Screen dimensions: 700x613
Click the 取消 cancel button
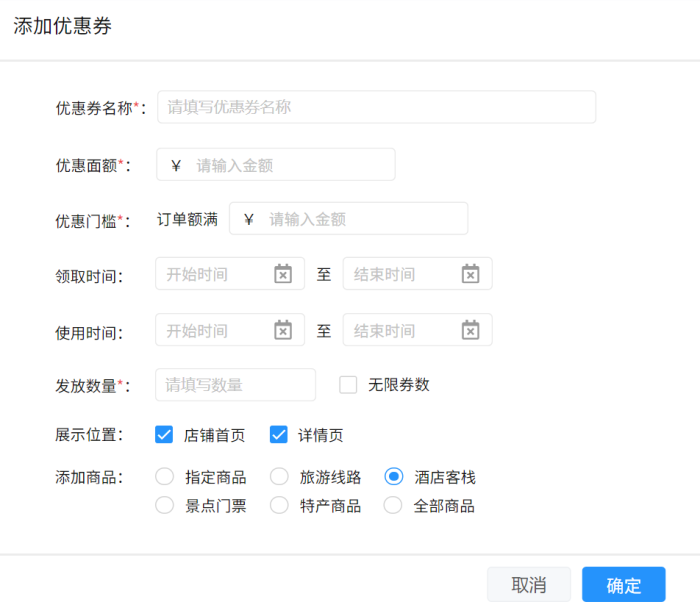(x=529, y=584)
